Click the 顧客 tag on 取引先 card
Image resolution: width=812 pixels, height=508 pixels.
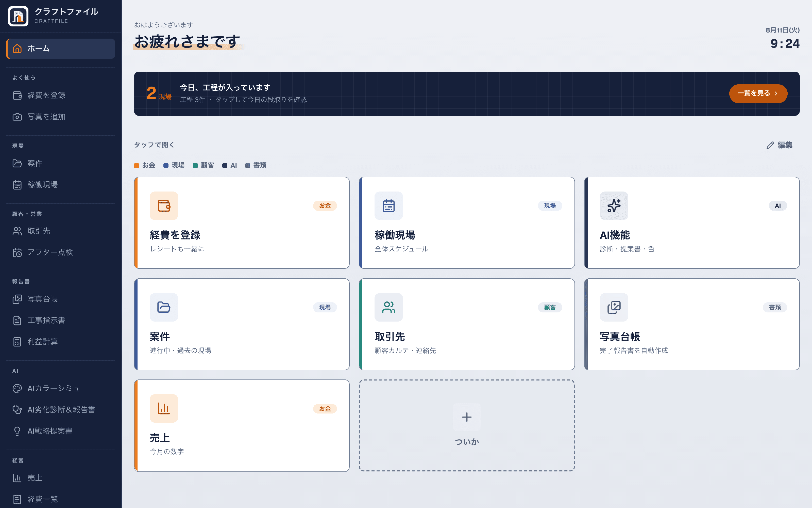tap(550, 307)
